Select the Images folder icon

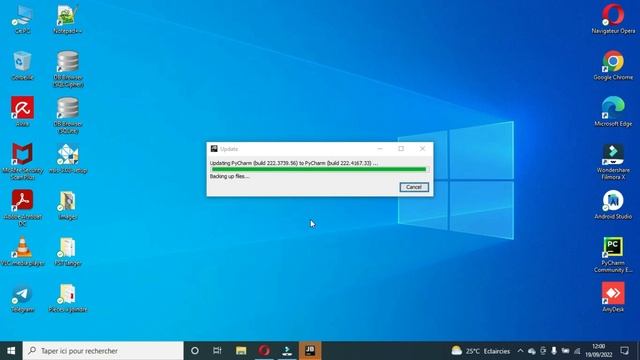pos(68,205)
